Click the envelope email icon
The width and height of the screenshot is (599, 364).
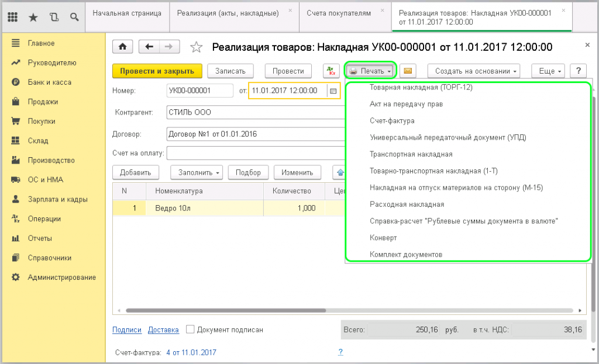pos(408,71)
